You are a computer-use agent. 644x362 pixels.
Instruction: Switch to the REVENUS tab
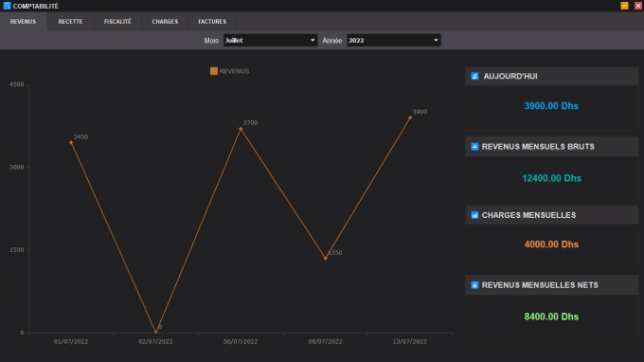point(23,22)
